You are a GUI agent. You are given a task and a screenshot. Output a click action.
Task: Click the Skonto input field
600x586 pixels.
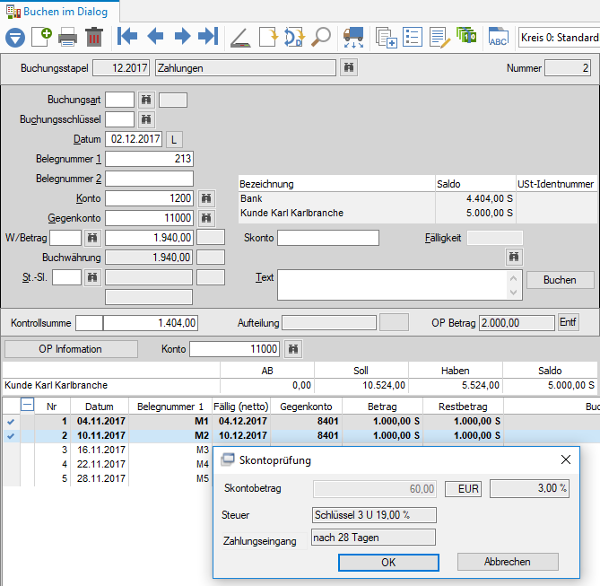pos(328,238)
